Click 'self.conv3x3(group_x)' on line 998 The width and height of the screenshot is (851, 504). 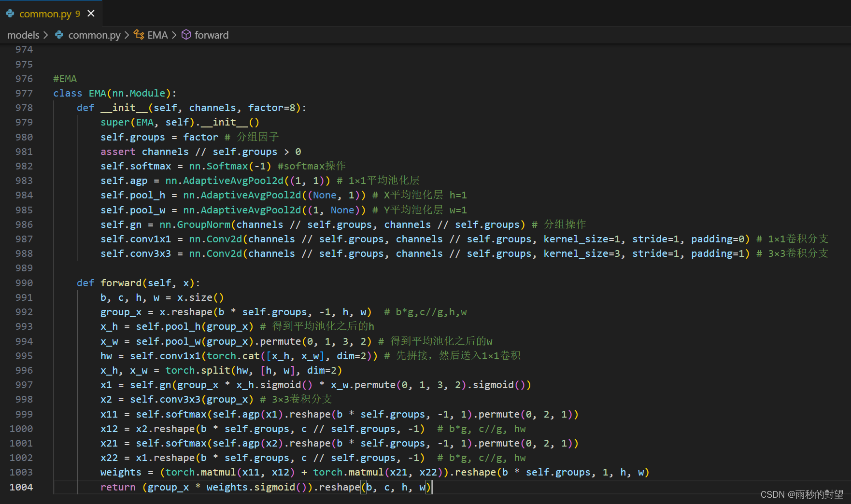[192, 399]
